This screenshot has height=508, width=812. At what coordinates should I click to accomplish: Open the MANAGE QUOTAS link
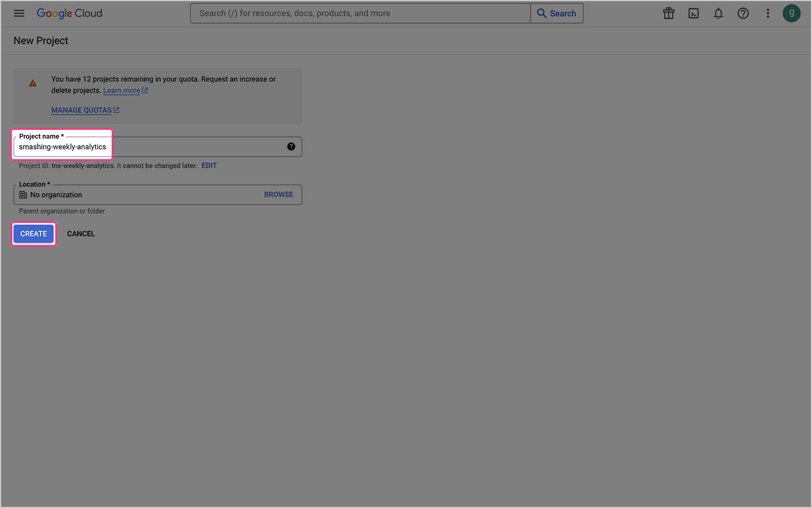(81, 110)
